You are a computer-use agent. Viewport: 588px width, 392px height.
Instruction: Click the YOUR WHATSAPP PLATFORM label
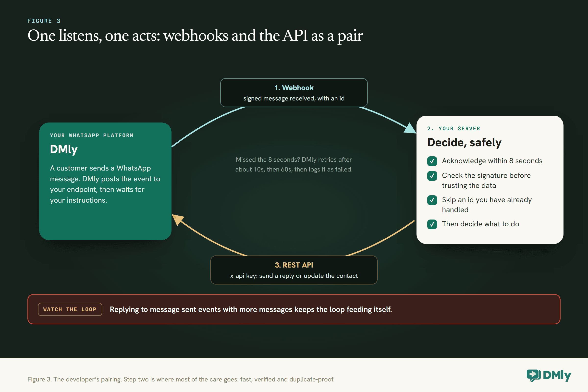click(92, 135)
